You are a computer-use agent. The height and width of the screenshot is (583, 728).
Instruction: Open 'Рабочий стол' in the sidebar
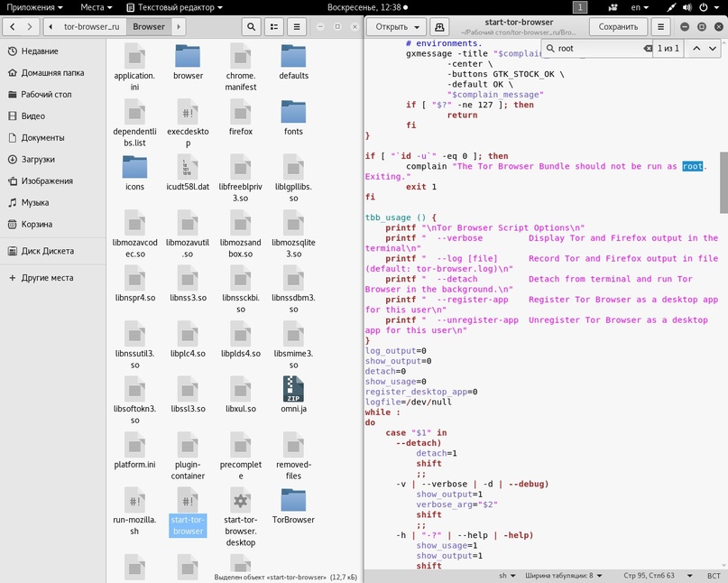[x=53, y=94]
